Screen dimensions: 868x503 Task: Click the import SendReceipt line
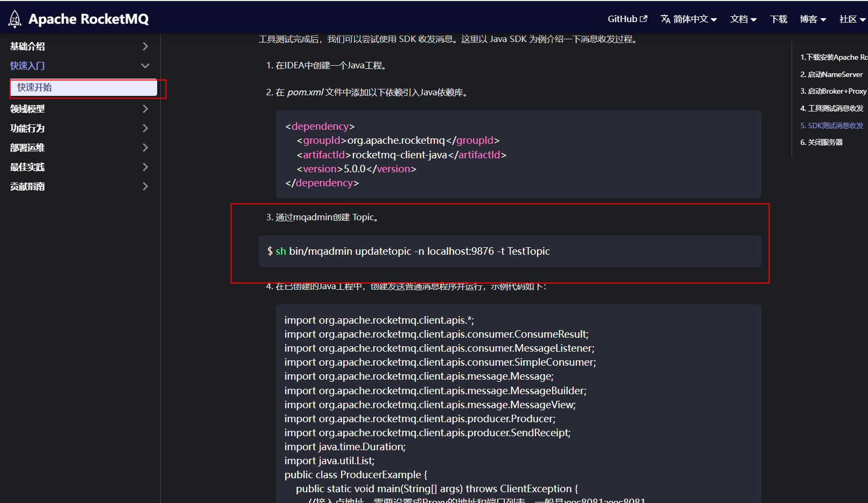[427, 432]
